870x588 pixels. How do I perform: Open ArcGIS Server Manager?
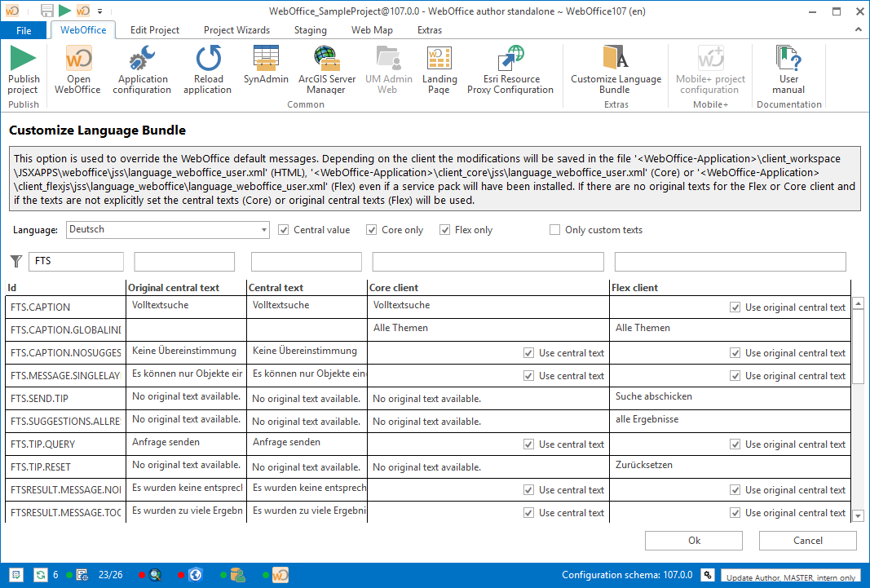(x=326, y=69)
